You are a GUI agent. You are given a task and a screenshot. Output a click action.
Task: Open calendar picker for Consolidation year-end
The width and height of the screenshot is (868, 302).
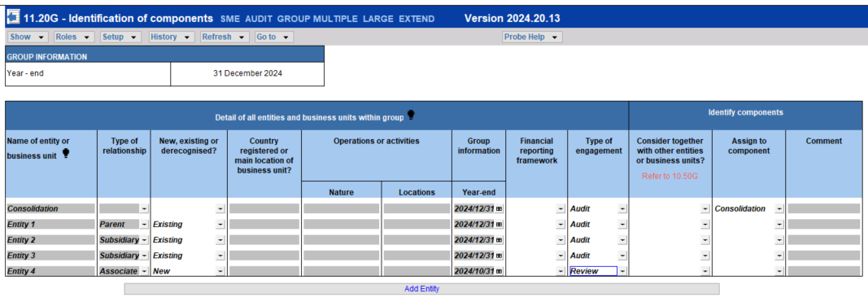[499, 209]
